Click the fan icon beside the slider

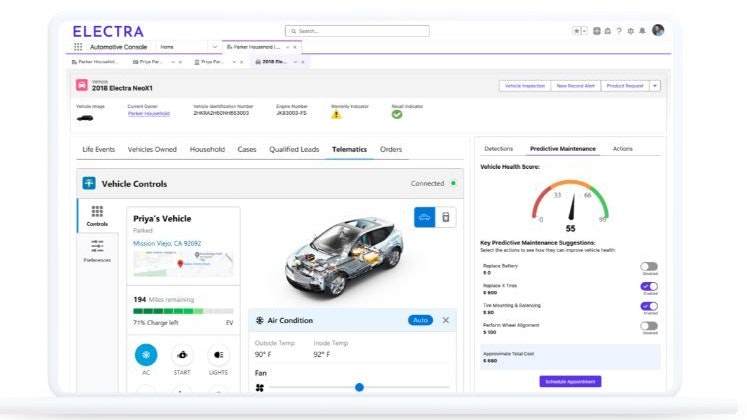coord(260,388)
